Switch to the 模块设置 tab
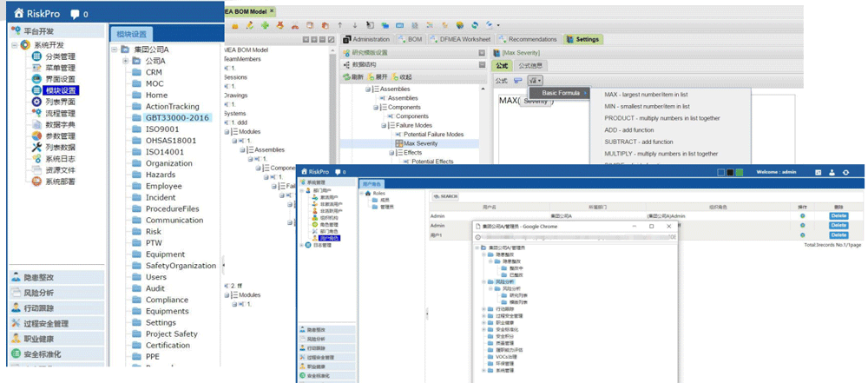 131,34
